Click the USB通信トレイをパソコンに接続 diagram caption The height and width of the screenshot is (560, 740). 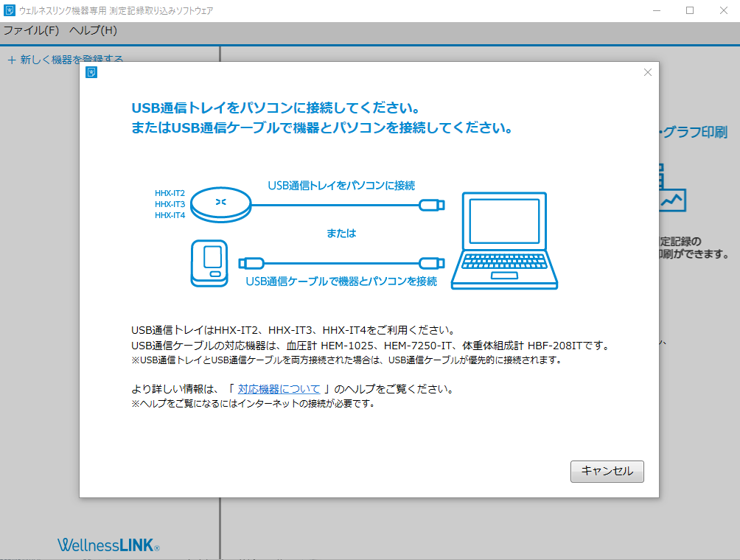click(x=341, y=186)
